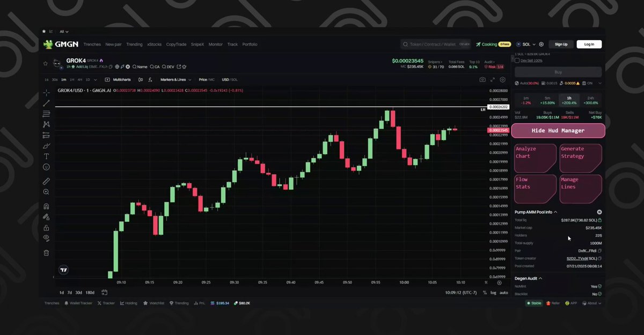644x335 pixels.
Task: Check the Dev Sell 100% checkbox
Action: tap(517, 60)
